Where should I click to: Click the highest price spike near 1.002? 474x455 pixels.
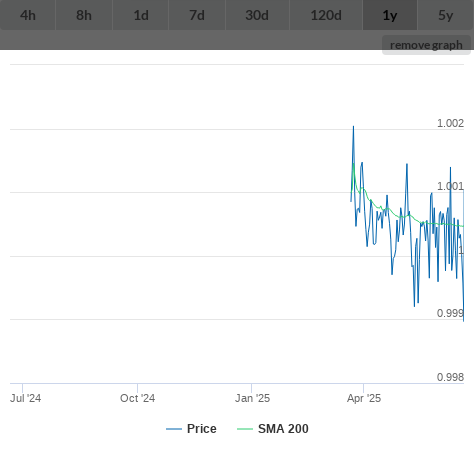(x=354, y=127)
